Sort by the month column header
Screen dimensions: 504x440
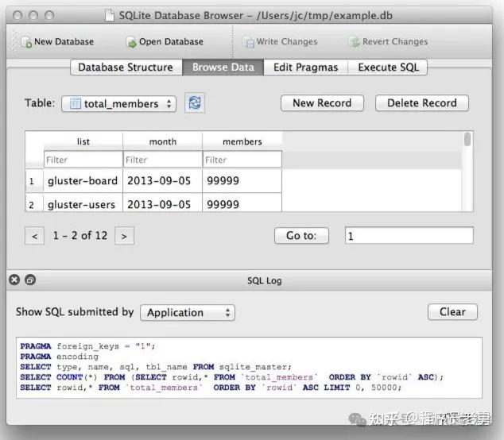163,141
